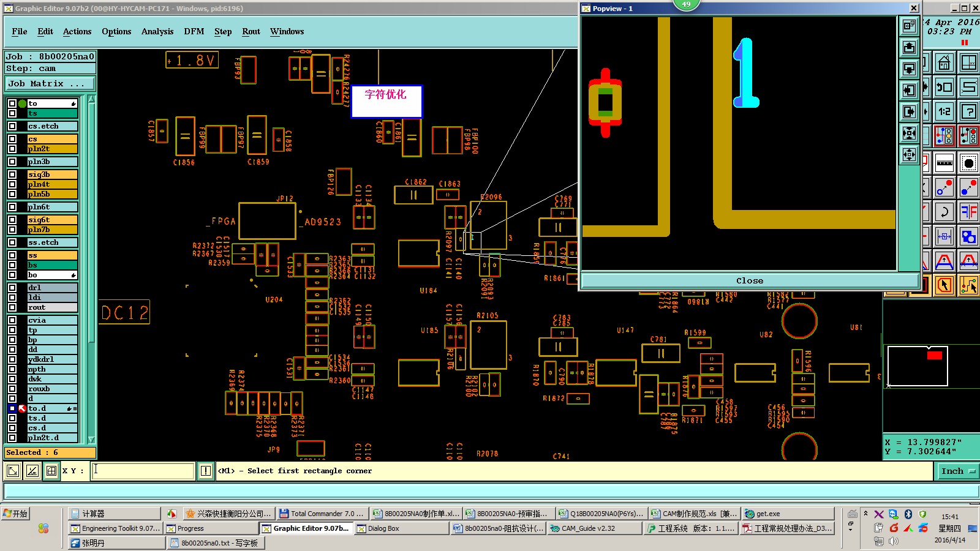Open CAM_Guide v2.32 from the taskbar

point(596,528)
